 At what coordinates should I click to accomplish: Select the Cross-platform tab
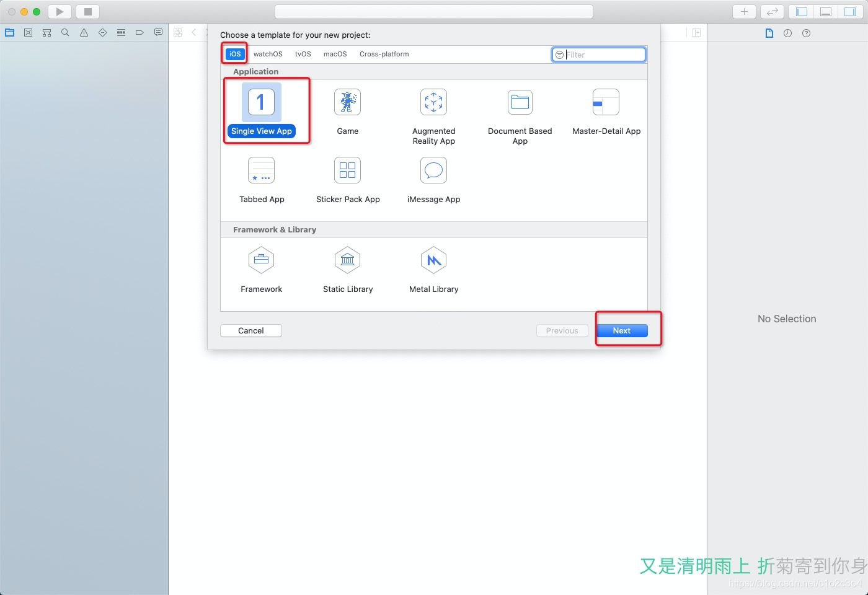point(384,54)
